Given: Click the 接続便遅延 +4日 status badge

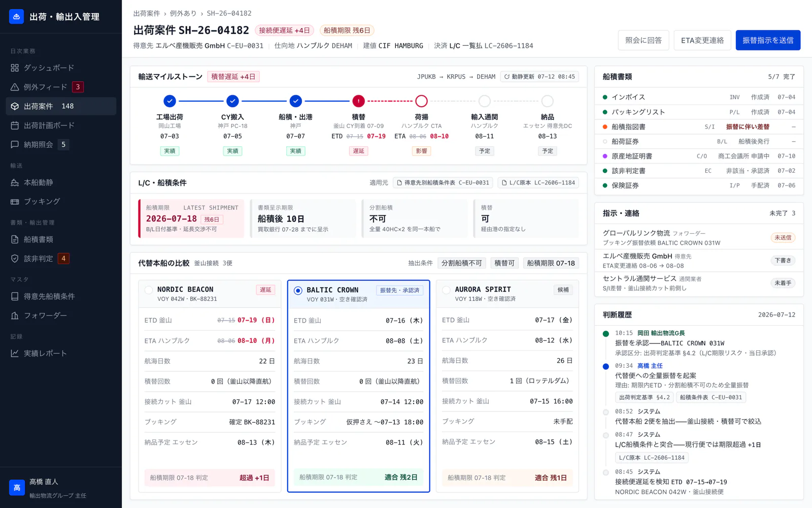Looking at the screenshot, I should coord(284,30).
